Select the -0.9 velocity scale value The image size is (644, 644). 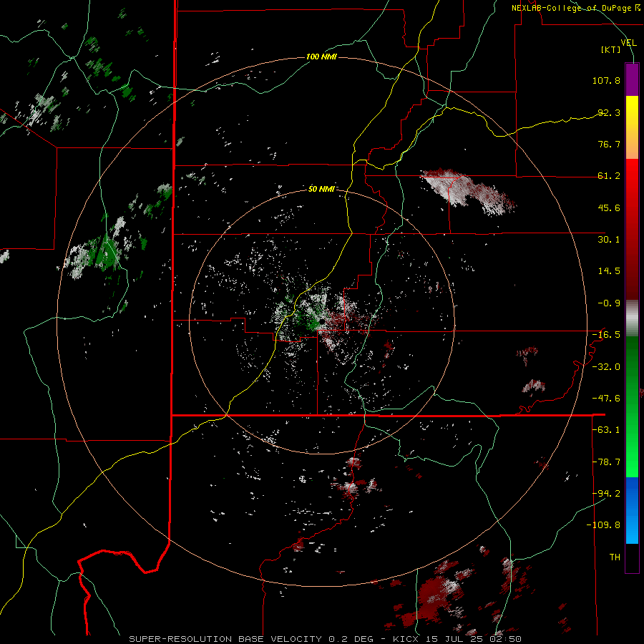pyautogui.click(x=609, y=303)
